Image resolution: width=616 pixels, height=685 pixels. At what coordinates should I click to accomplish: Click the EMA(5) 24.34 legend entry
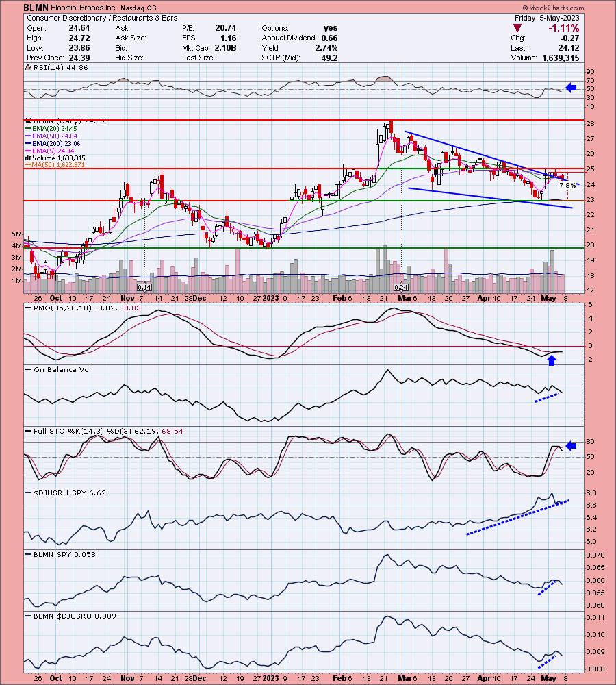pos(50,151)
